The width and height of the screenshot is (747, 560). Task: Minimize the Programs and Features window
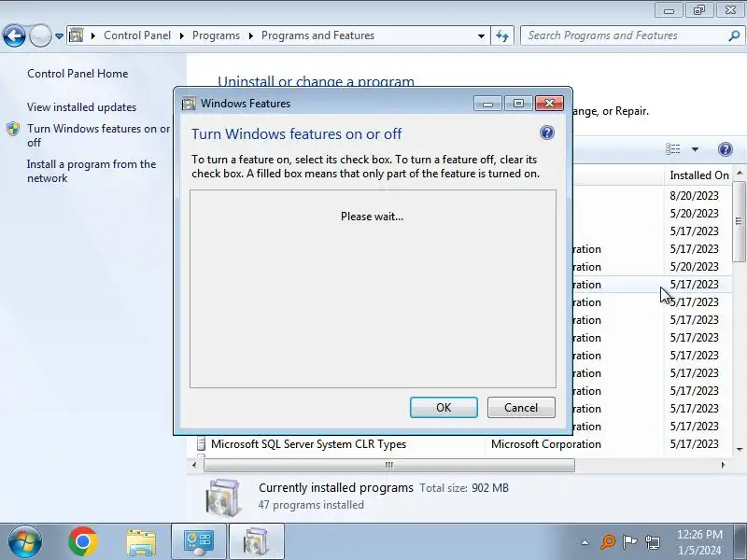669,10
